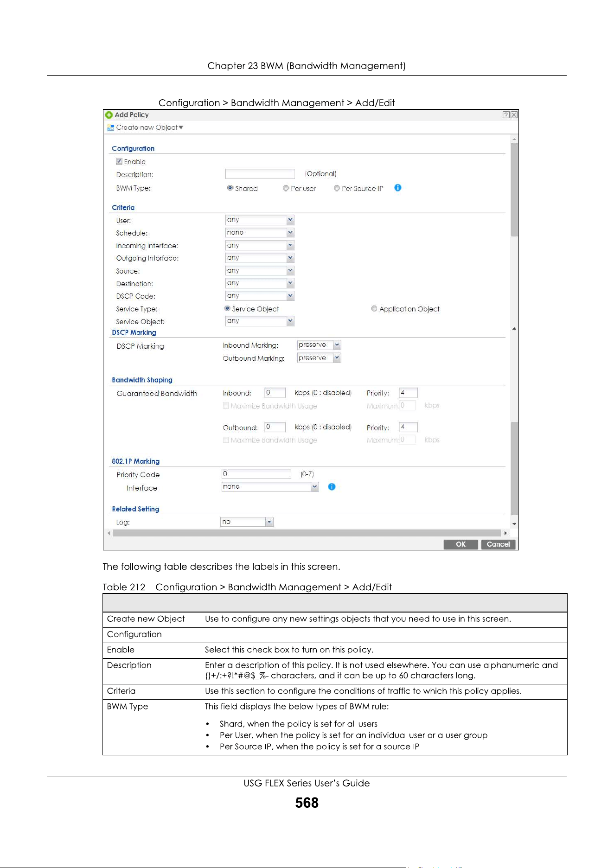This screenshot has width=614, height=868.
Task: Click the 802.1P Marking section heading
Action: point(135,461)
